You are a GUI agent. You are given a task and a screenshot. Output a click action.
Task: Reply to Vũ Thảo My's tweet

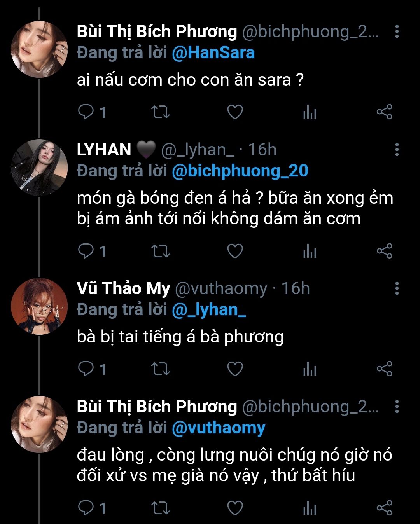86,369
